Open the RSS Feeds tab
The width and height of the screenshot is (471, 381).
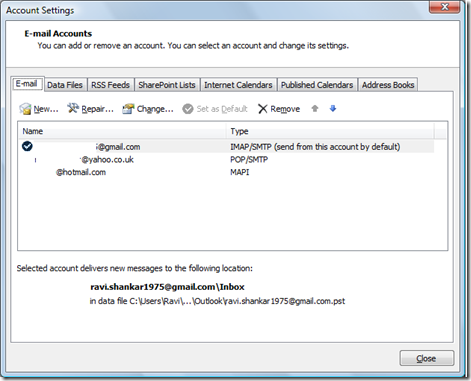coord(110,85)
